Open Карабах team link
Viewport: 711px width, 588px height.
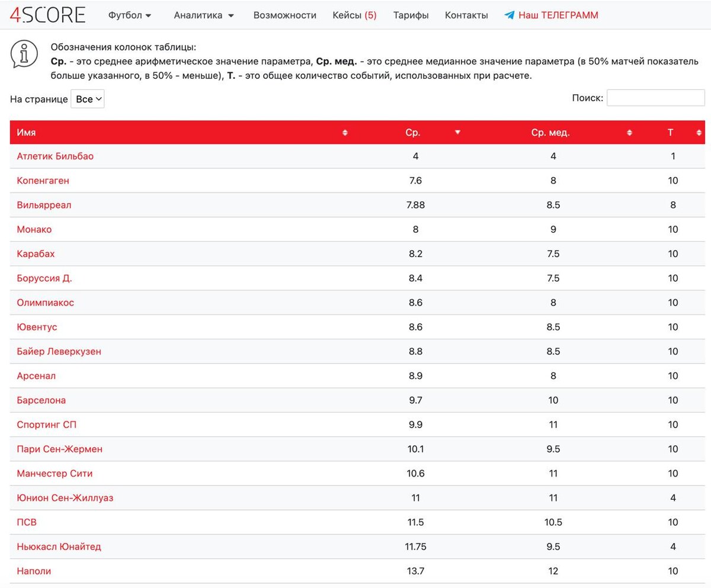click(36, 253)
